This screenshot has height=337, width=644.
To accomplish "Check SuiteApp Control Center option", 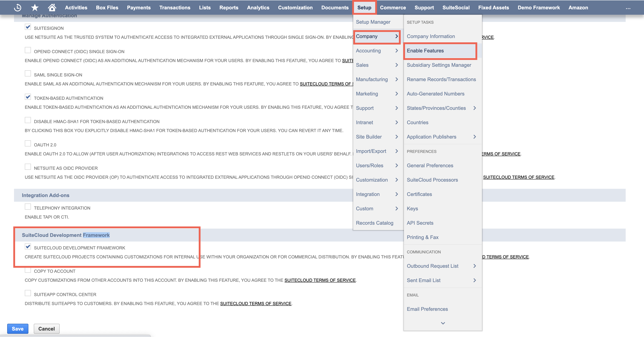I will pyautogui.click(x=28, y=293).
